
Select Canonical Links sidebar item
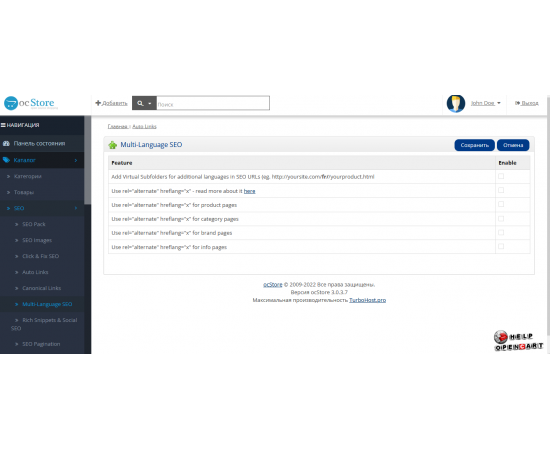[x=42, y=288]
